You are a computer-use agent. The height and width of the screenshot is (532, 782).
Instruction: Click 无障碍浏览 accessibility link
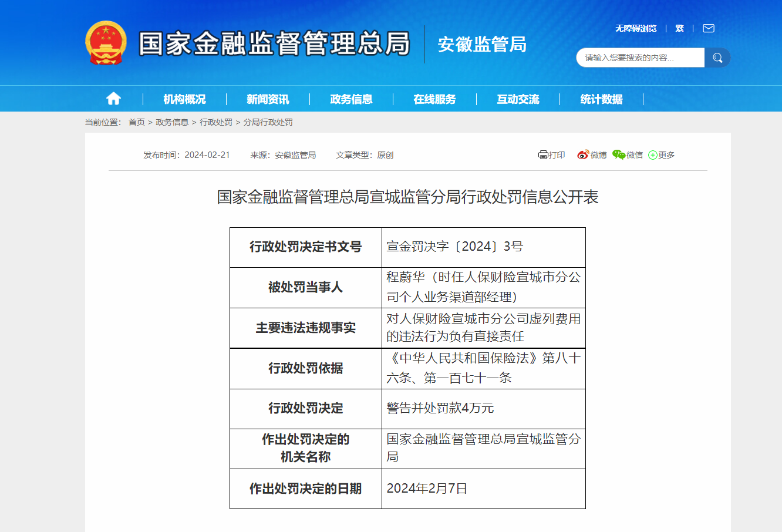(x=636, y=28)
